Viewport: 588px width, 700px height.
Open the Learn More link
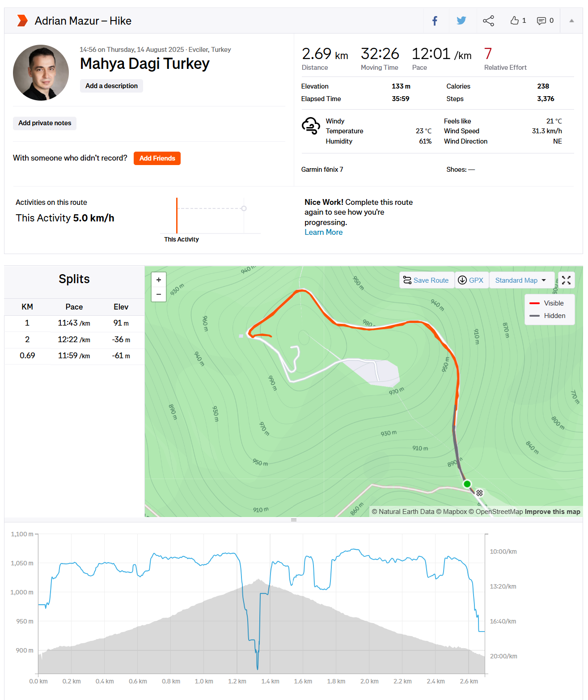(323, 232)
